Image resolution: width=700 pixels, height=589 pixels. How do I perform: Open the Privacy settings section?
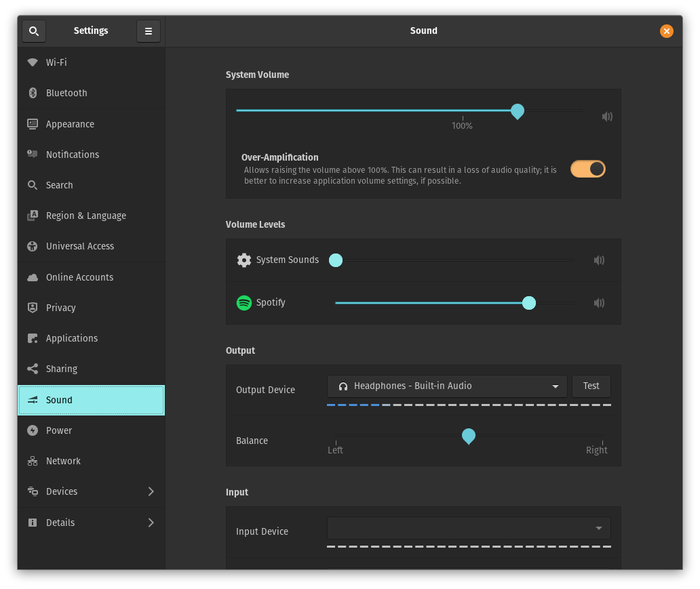(60, 308)
